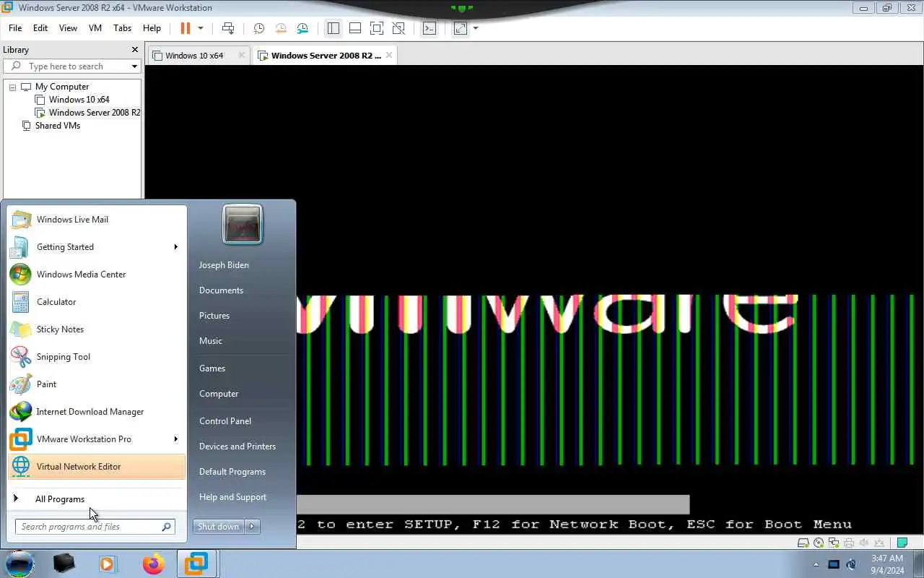
Task: Open Pictures from Start menu
Action: tap(214, 316)
